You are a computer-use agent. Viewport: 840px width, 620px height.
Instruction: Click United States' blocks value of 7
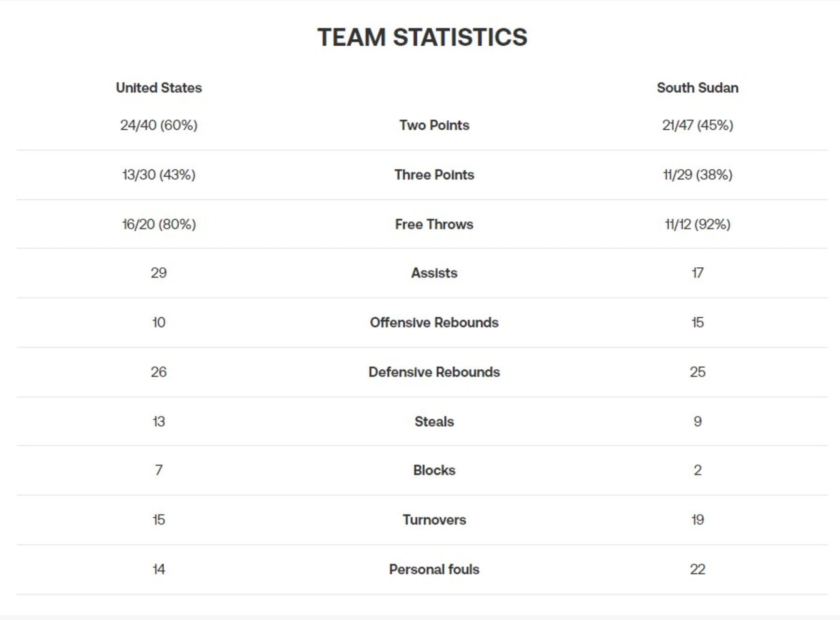coord(159,470)
